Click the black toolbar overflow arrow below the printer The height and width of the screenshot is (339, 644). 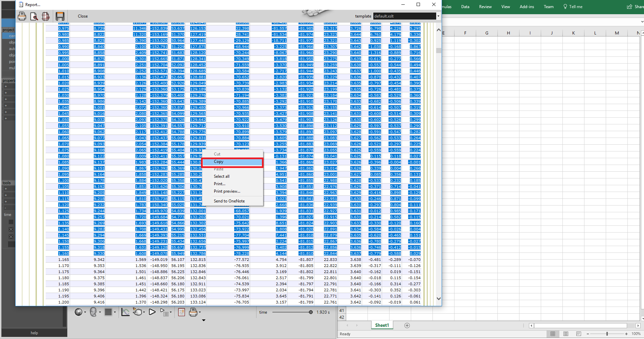click(204, 320)
